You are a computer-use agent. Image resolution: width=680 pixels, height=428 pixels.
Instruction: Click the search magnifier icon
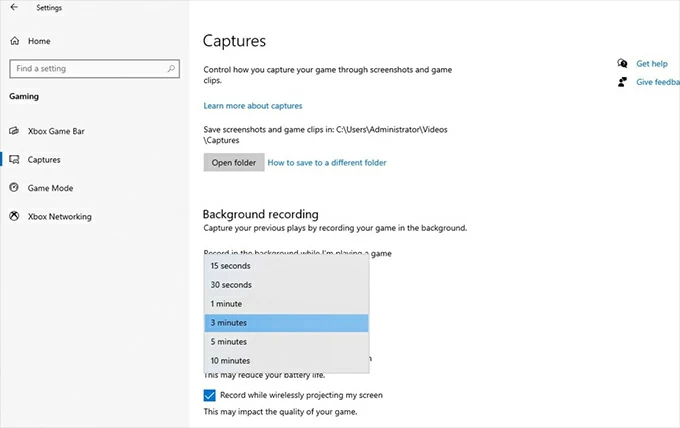pyautogui.click(x=171, y=69)
